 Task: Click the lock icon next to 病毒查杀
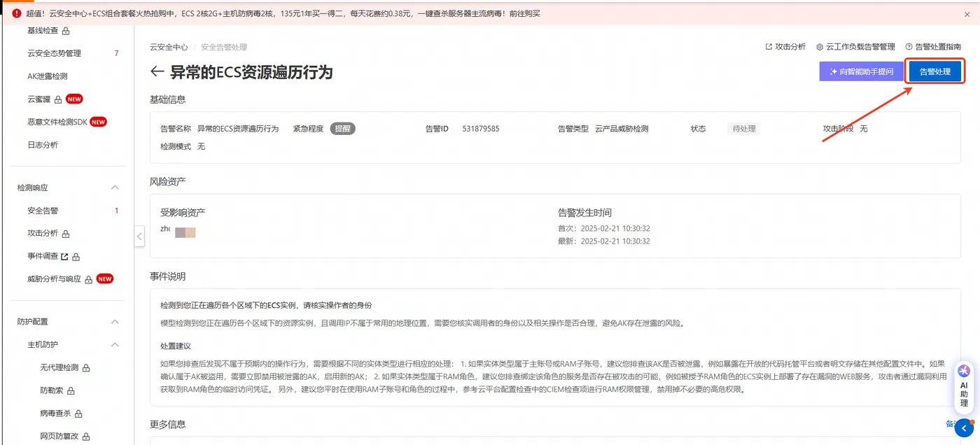[78, 414]
